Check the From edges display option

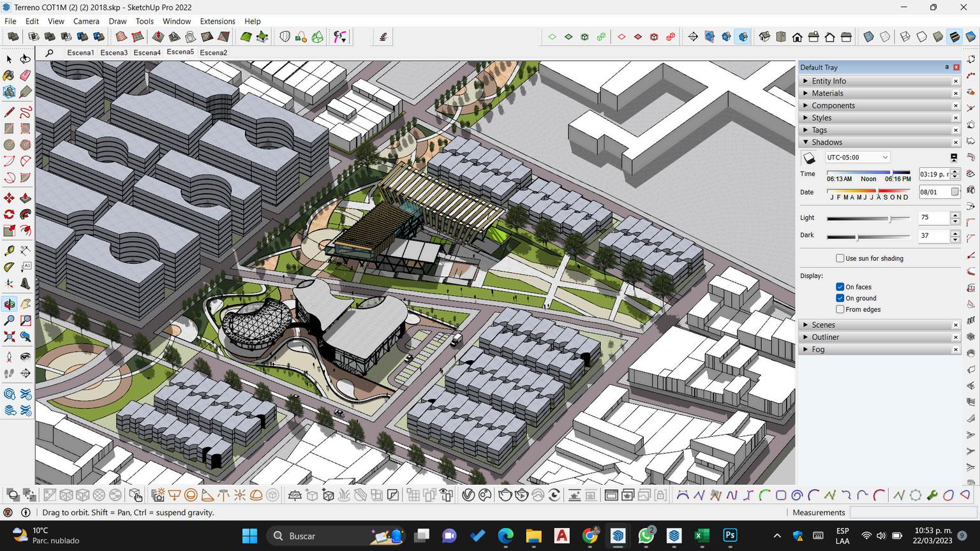(840, 309)
